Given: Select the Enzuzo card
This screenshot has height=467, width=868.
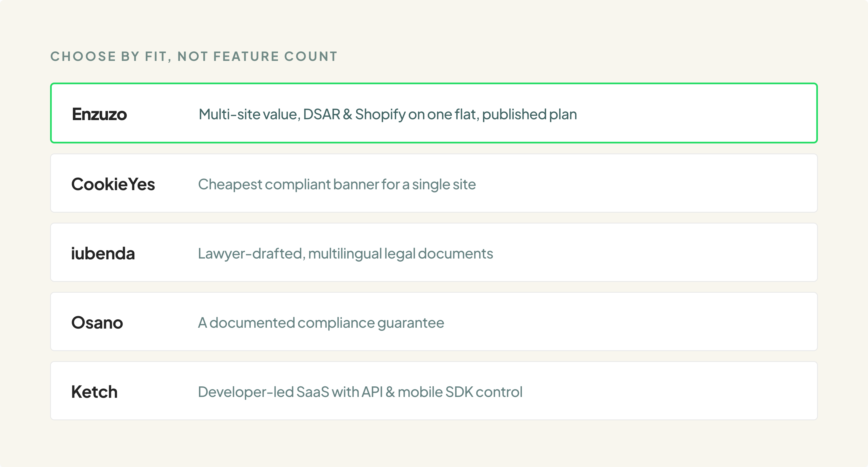Looking at the screenshot, I should pyautogui.click(x=434, y=113).
